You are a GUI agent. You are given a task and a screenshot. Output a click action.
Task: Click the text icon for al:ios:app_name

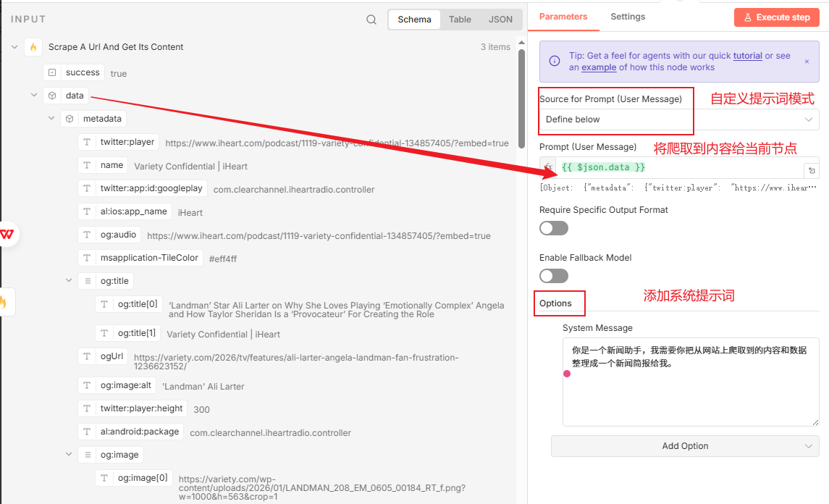(x=87, y=211)
